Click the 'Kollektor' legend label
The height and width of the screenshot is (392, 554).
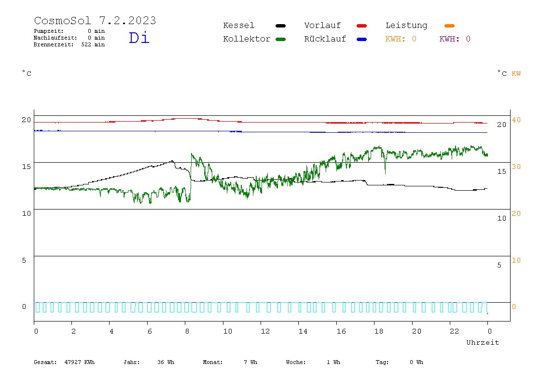point(247,39)
